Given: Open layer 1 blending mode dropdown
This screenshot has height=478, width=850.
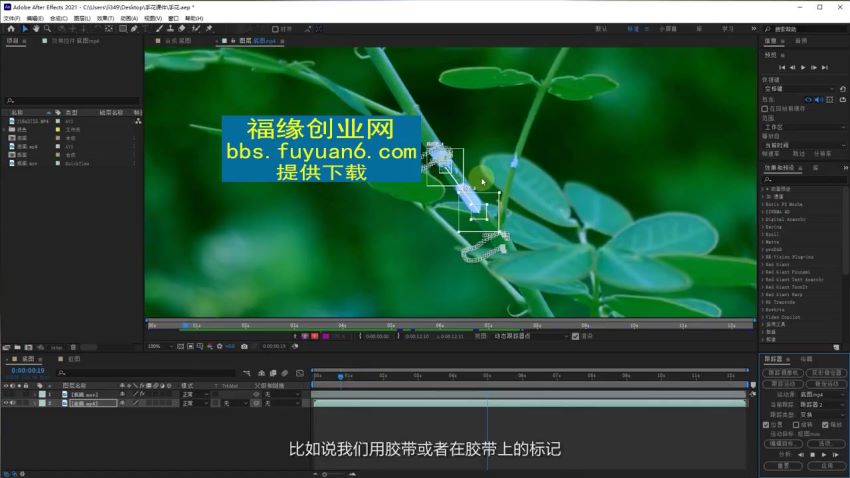Looking at the screenshot, I should click(x=196, y=395).
